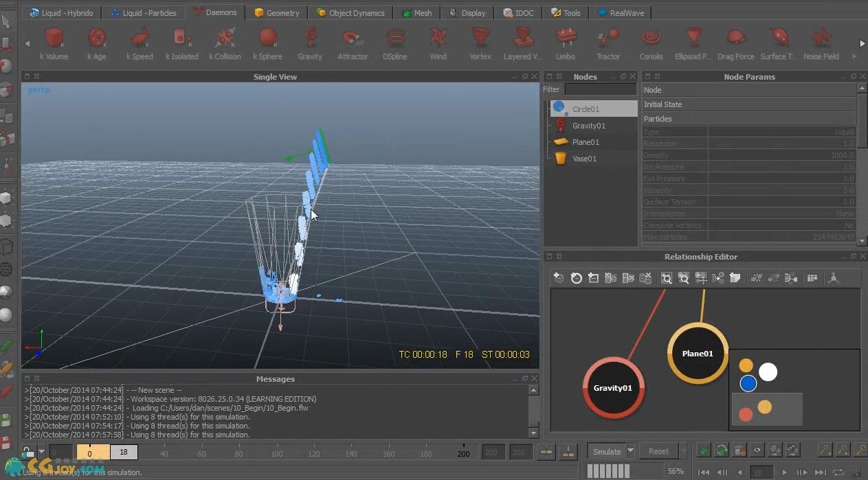Add a Wind daemon
Viewport: 868px width, 480px height.
click(438, 43)
